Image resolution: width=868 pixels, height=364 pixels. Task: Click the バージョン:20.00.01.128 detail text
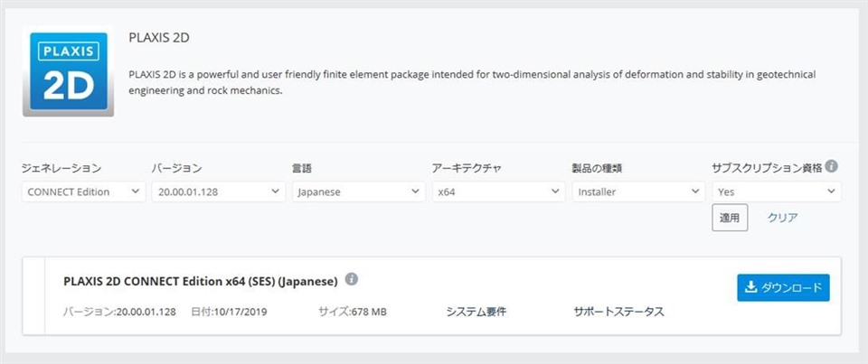pyautogui.click(x=119, y=312)
